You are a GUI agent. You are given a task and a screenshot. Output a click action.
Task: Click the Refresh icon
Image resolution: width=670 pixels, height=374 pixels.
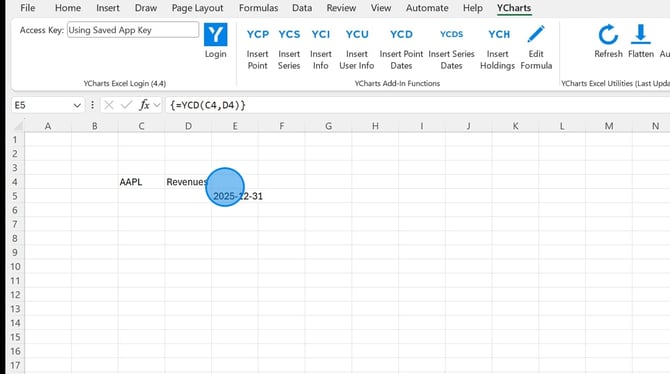tap(608, 35)
